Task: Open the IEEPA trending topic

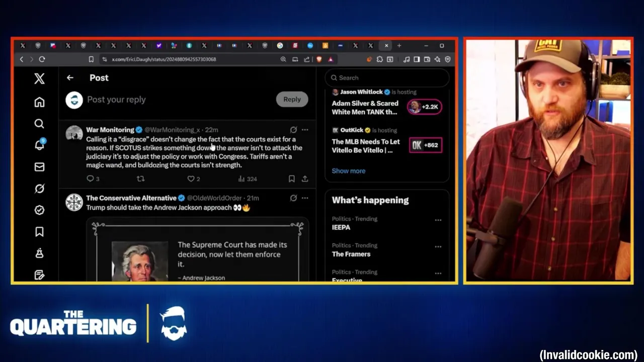Action: [341, 227]
